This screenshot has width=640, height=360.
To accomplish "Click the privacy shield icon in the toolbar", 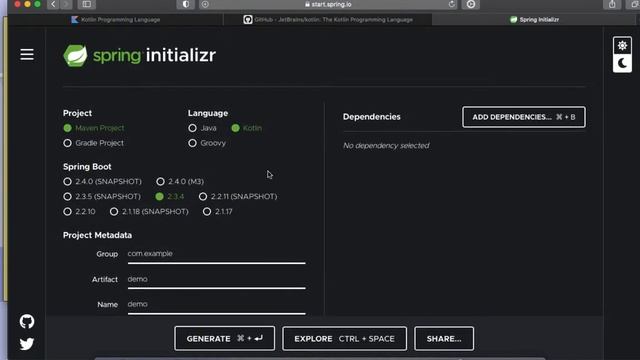I will pyautogui.click(x=185, y=4).
